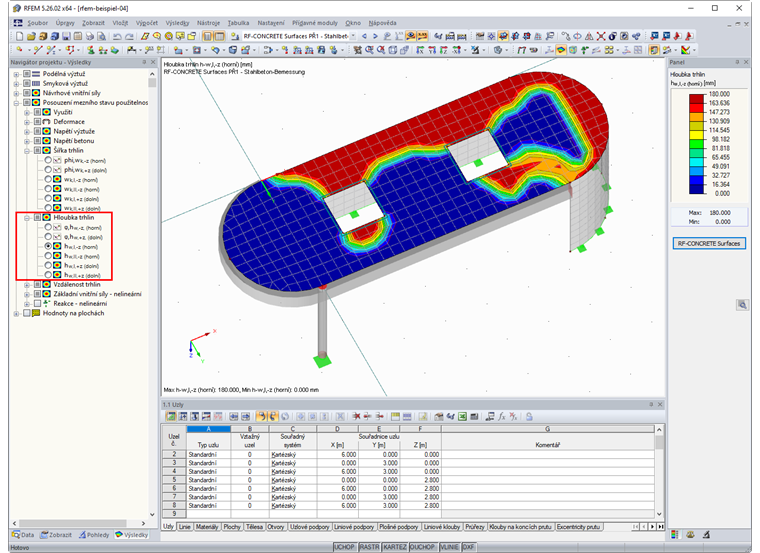Toggle show values on surfaces icon
The height and width of the screenshot is (553, 760).
click(x=422, y=36)
